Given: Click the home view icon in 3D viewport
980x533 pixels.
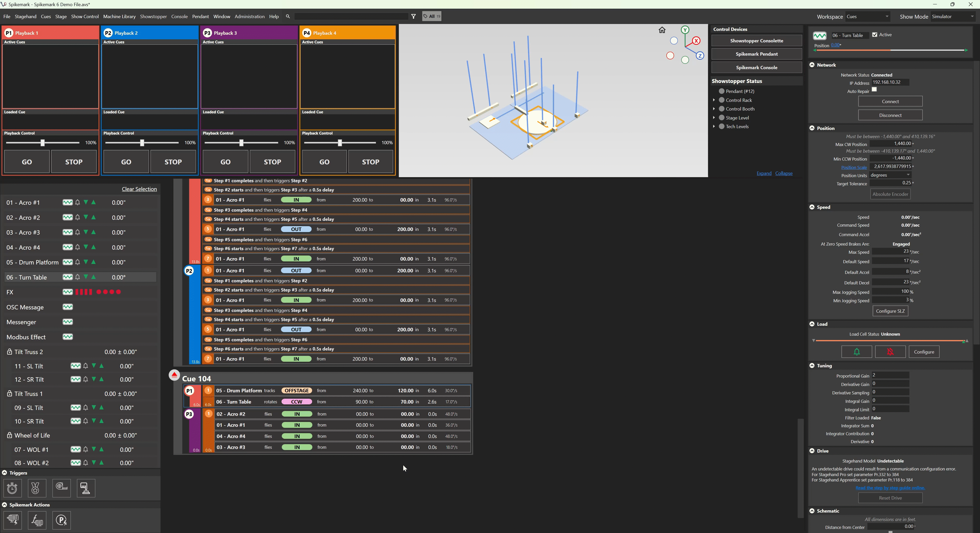Looking at the screenshot, I should pos(662,30).
